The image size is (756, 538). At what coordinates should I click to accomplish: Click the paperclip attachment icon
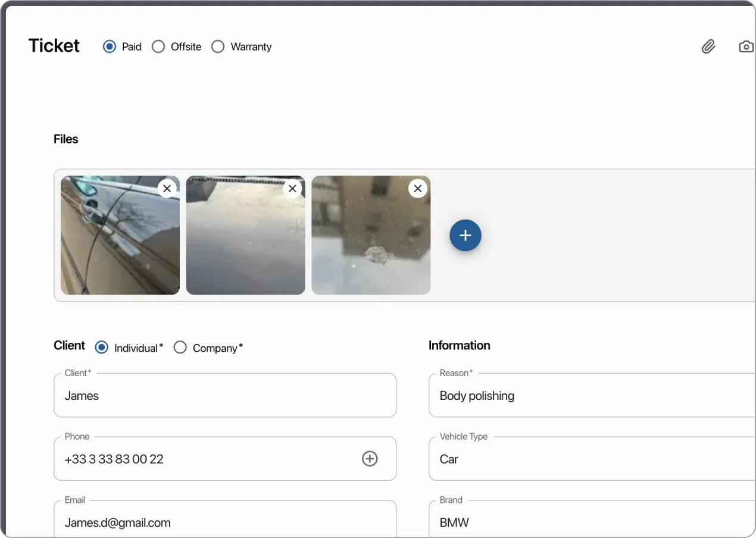(x=708, y=46)
